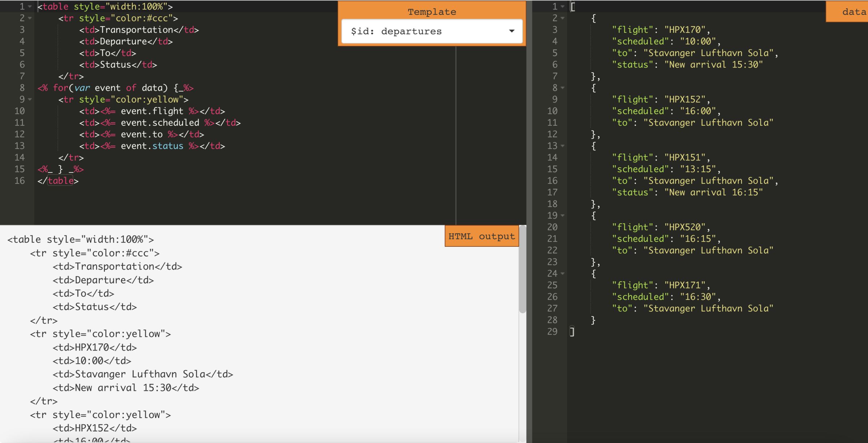Collapse fold arrow at data line 1
The width and height of the screenshot is (868, 443).
point(562,7)
